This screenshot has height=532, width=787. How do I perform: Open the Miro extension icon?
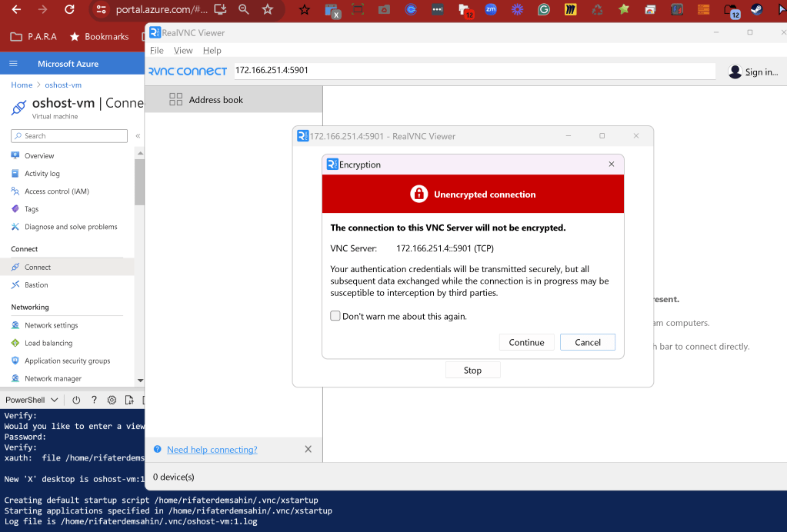point(571,9)
